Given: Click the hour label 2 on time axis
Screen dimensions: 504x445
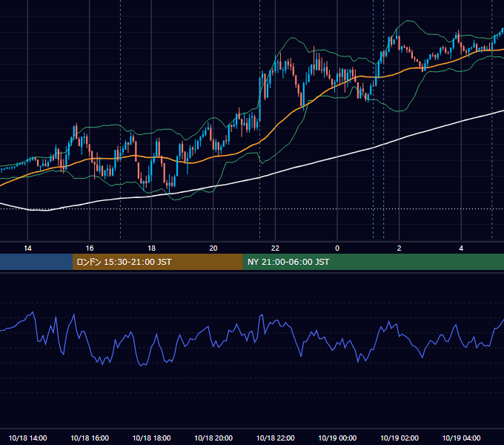Looking at the screenshot, I should 399,248.
